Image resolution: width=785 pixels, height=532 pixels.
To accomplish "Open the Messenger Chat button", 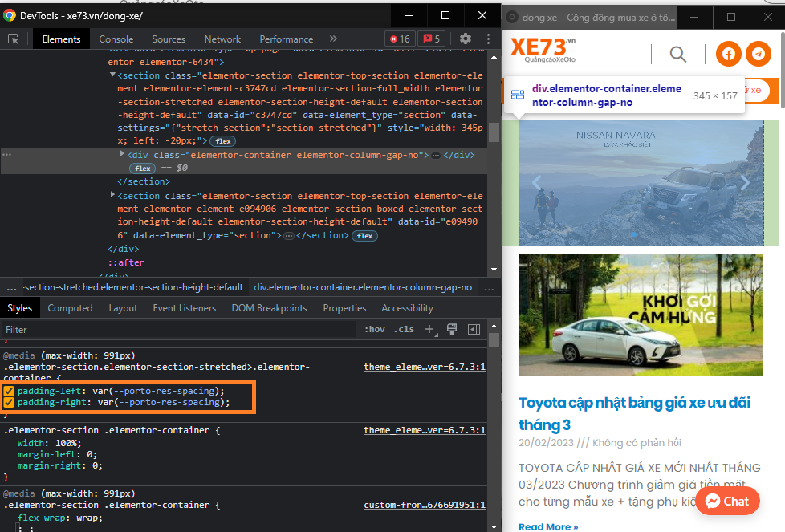I will coord(727,501).
